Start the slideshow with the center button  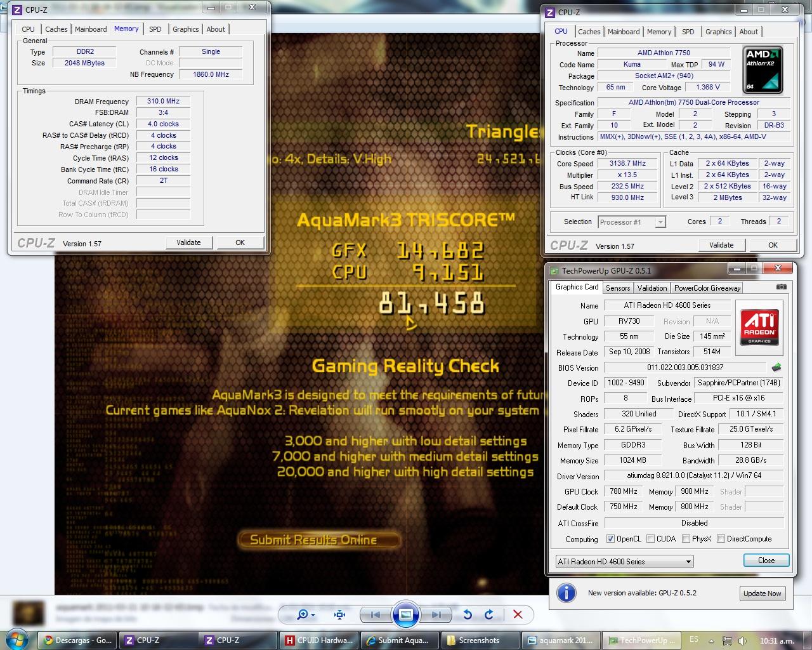[x=405, y=614]
